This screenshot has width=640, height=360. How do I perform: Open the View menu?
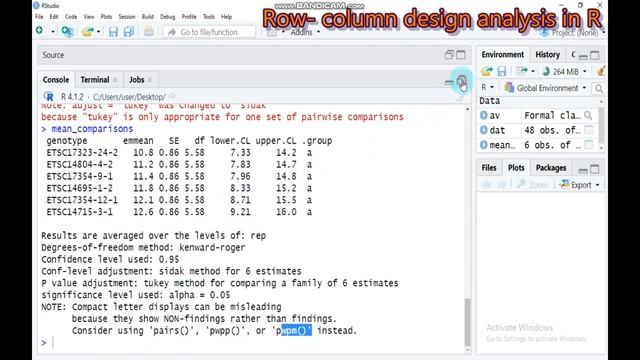89,17
